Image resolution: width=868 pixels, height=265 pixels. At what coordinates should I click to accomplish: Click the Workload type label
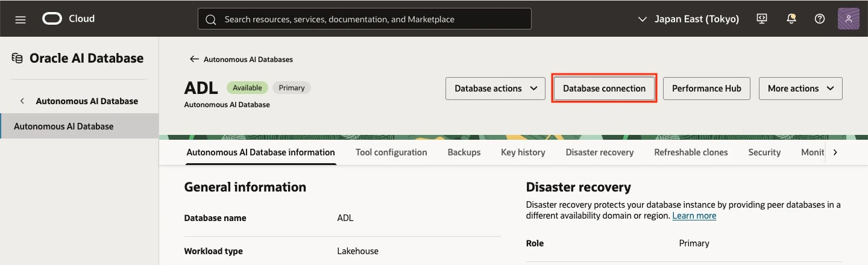[x=213, y=251]
